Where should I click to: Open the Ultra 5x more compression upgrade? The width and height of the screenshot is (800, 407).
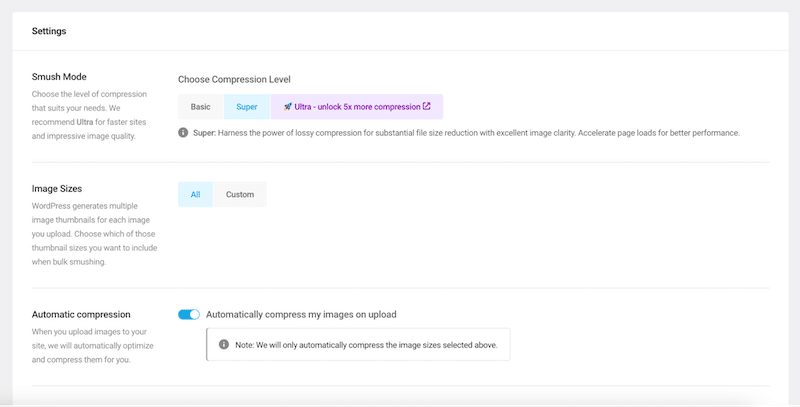pos(357,106)
